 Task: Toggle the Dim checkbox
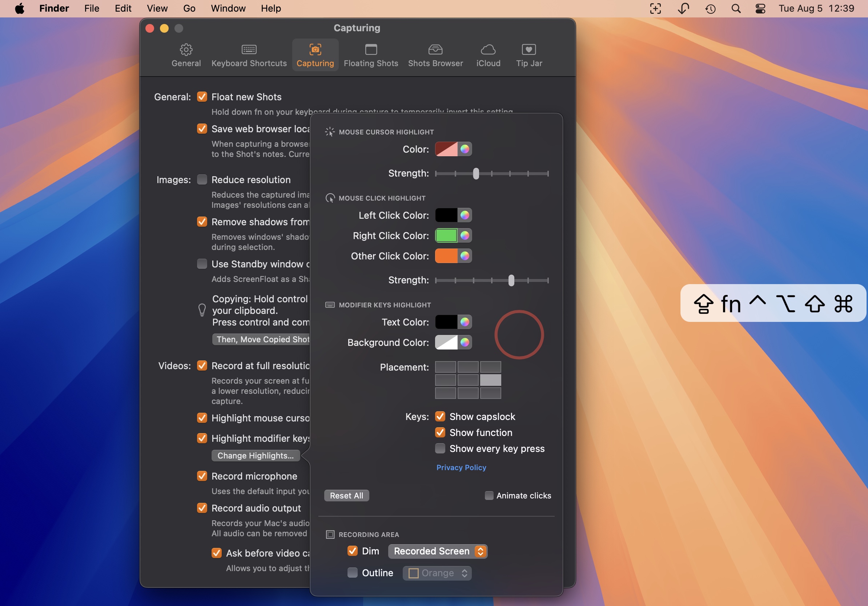(352, 551)
